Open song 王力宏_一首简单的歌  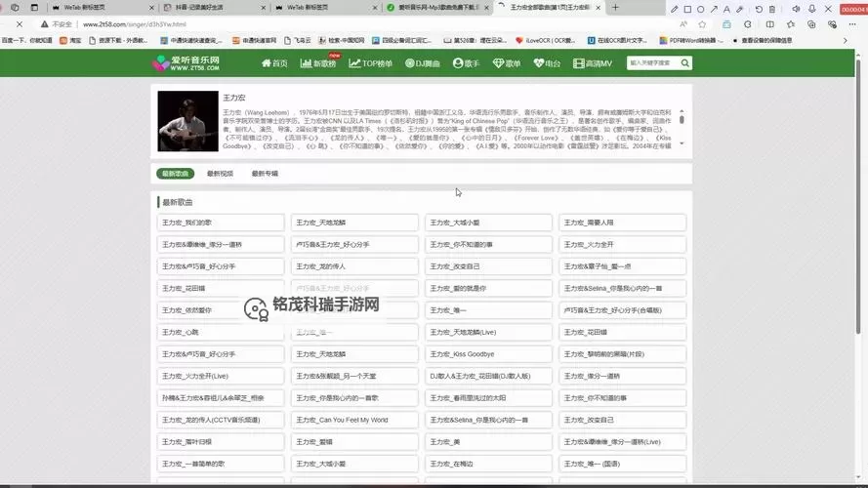coord(221,464)
